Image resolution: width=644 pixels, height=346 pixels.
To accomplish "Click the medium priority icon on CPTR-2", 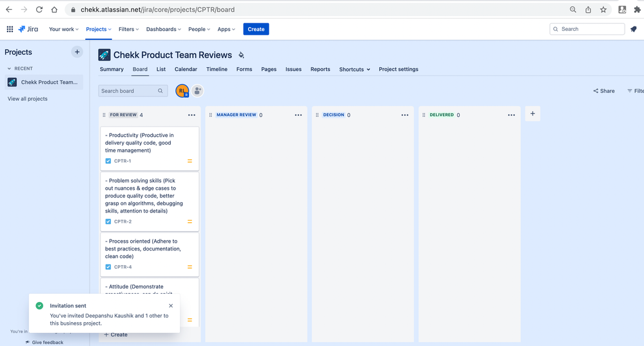I will click(190, 222).
